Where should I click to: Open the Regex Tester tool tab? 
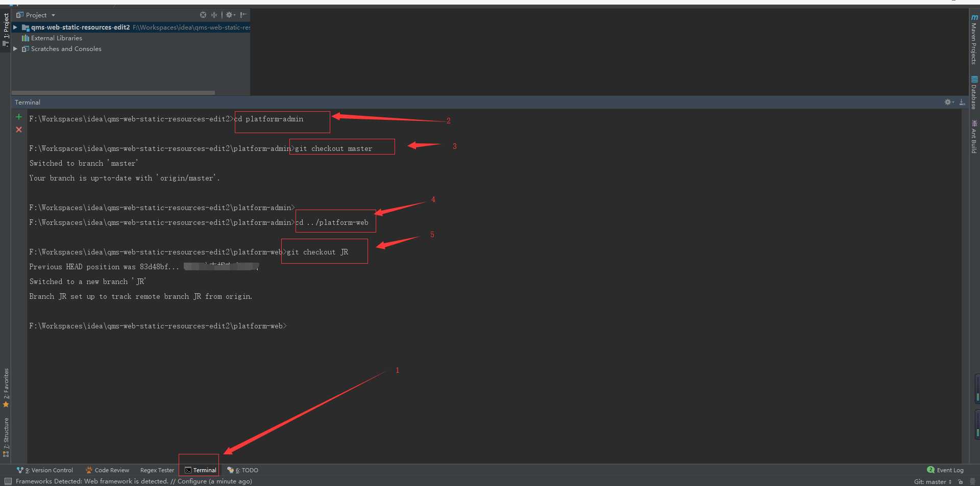point(157,470)
